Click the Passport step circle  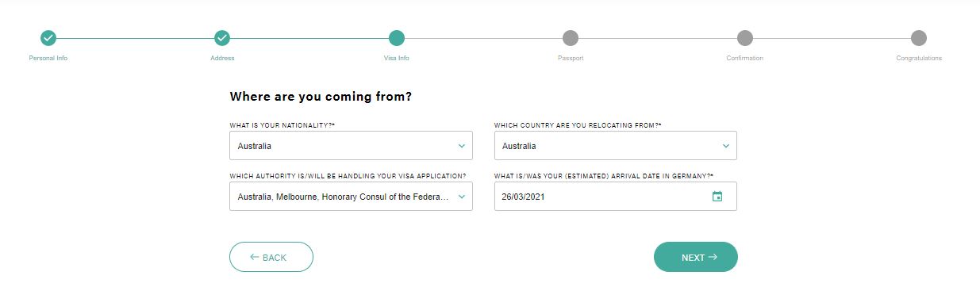(x=571, y=38)
